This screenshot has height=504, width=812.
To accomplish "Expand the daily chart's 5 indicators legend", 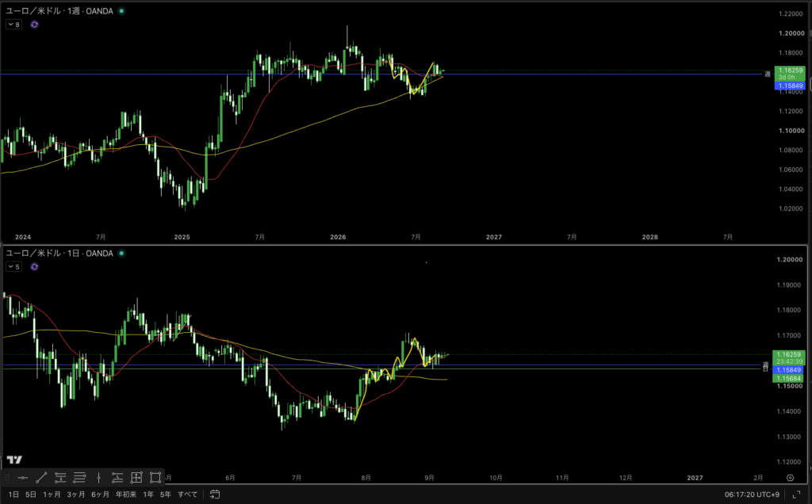I will click(14, 266).
